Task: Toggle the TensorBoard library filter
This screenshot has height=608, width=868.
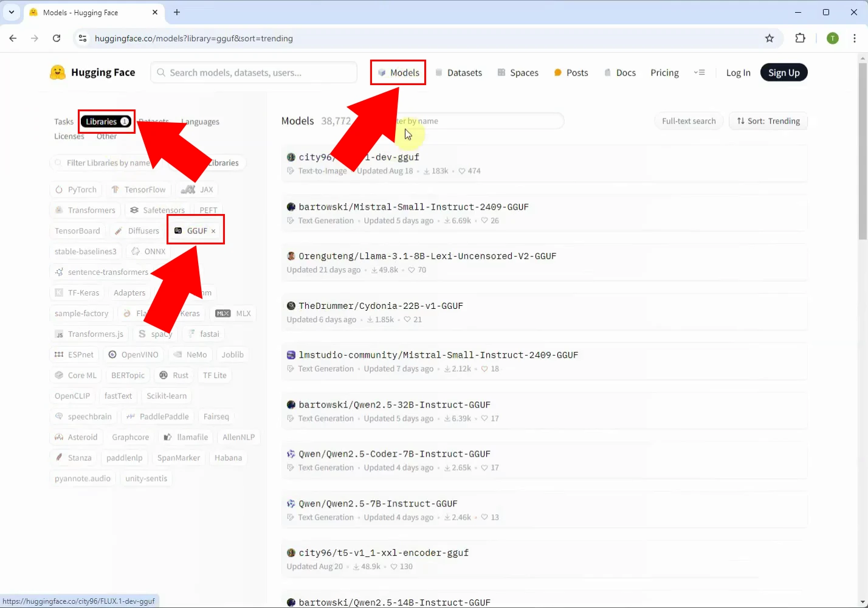Action: pyautogui.click(x=77, y=231)
